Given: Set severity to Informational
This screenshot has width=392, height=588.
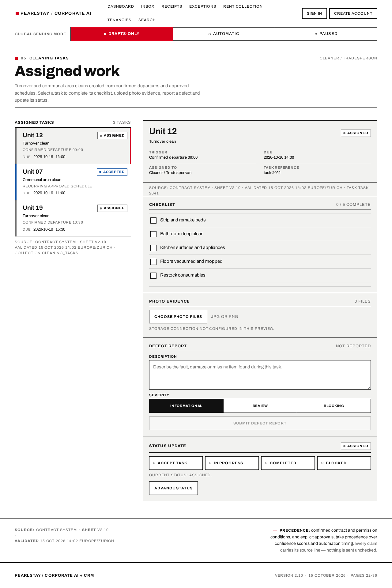Looking at the screenshot, I should (186, 406).
